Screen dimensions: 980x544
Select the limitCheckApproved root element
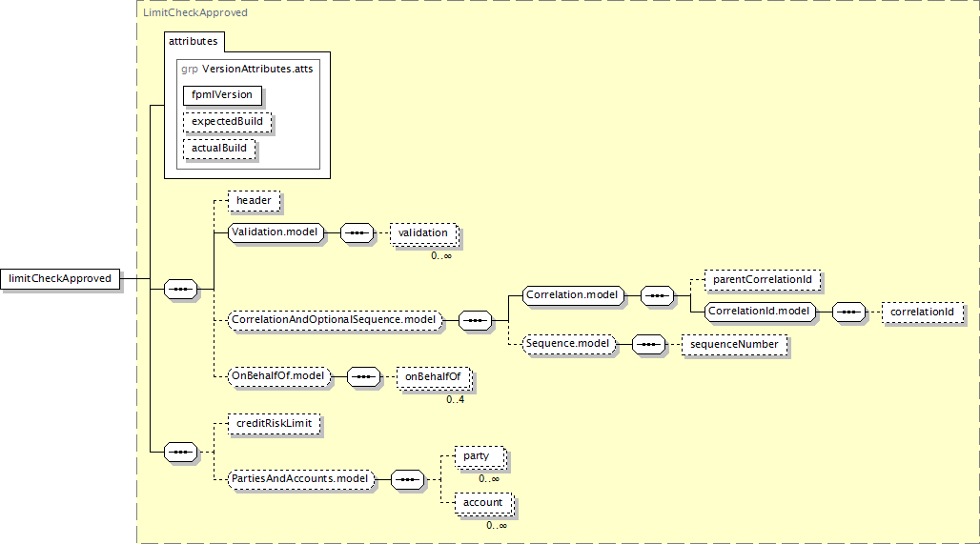click(x=60, y=278)
